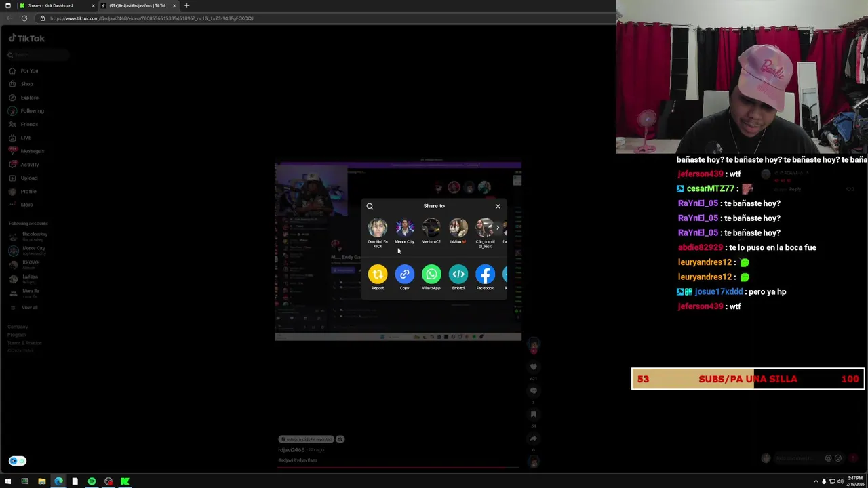Show more contacts with the right chevron
This screenshot has width=868, height=488.
[498, 228]
